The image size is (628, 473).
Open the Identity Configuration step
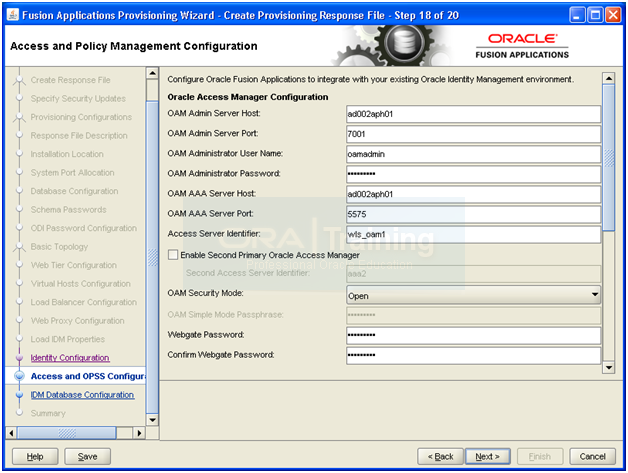click(70, 358)
